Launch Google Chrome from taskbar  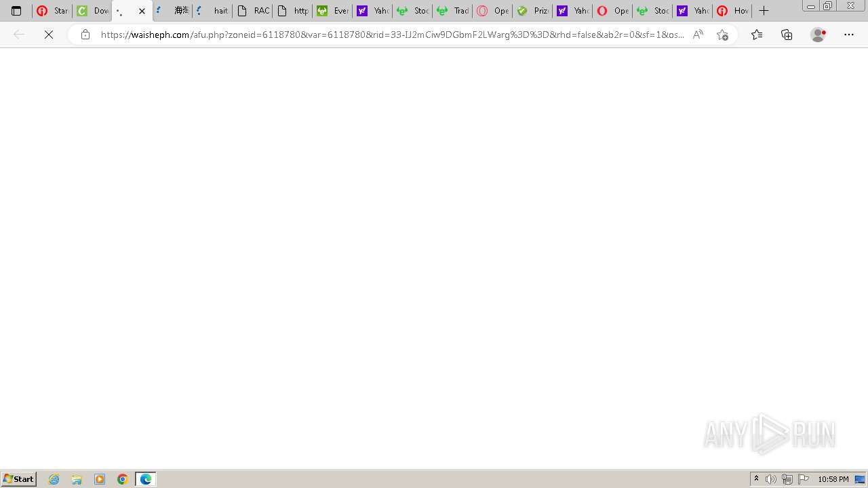123,479
